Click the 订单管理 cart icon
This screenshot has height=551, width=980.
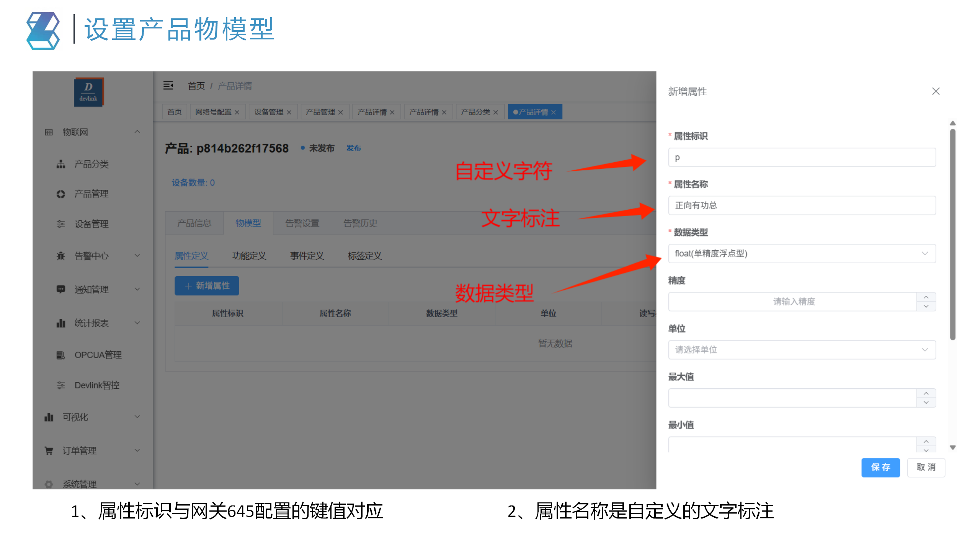coord(48,450)
